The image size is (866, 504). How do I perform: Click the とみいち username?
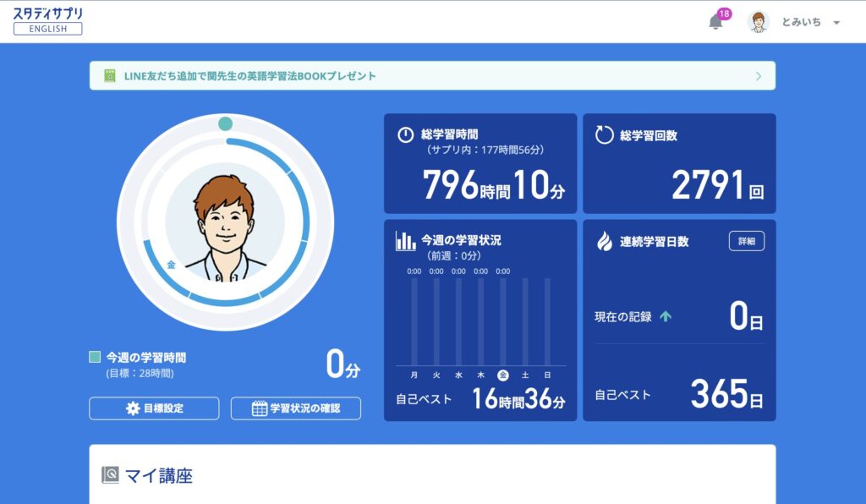(x=802, y=22)
